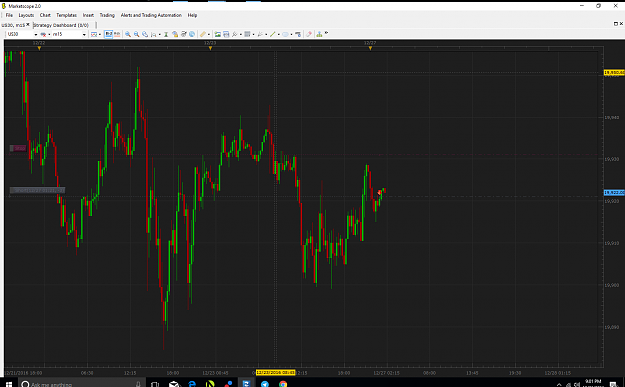The height and width of the screenshot is (387, 625).
Task: Open the Trading menu
Action: pos(107,15)
